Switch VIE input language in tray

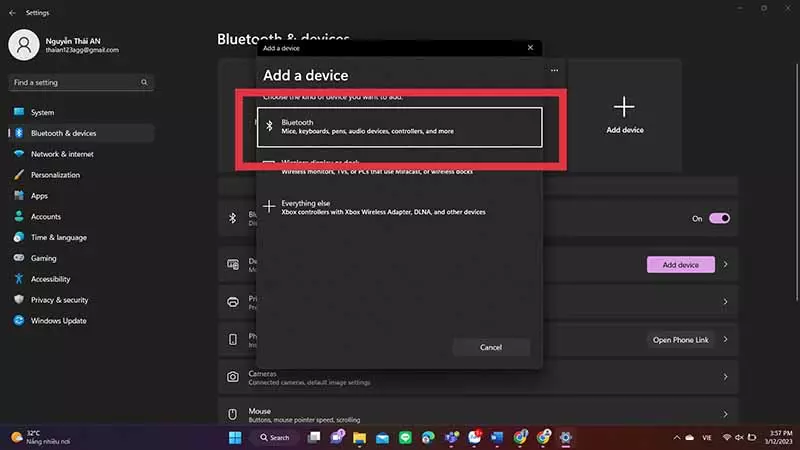point(707,438)
